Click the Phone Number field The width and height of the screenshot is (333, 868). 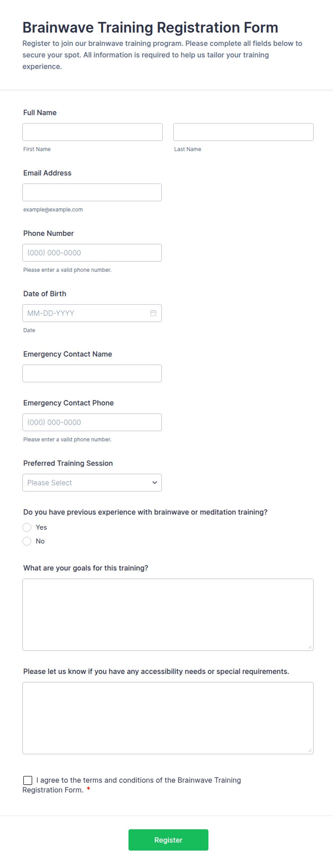92,253
